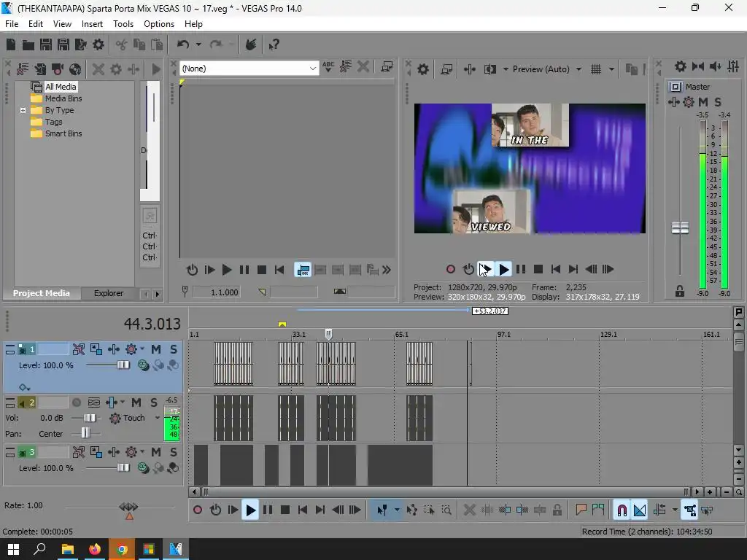Screen dimensions: 747x560
Task: Open File Explorer from the taskbar
Action: point(68,549)
